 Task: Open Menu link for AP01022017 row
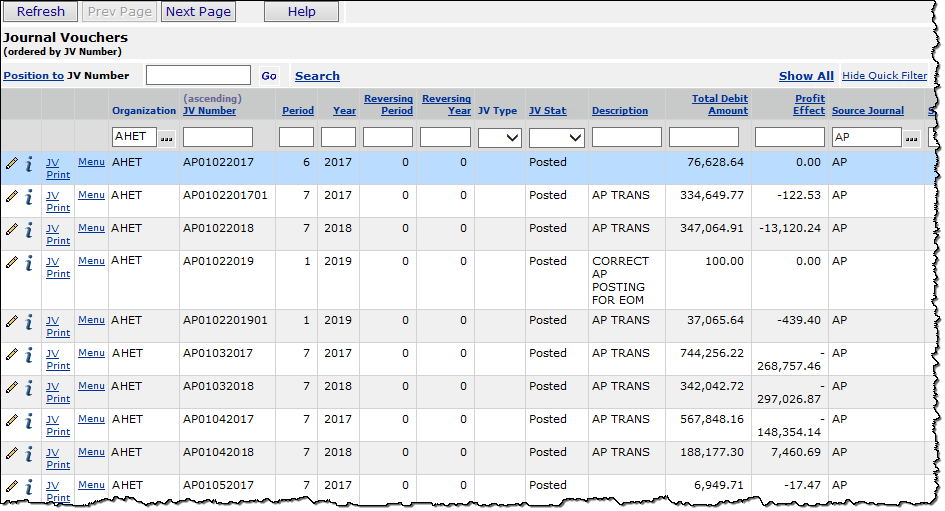click(91, 162)
